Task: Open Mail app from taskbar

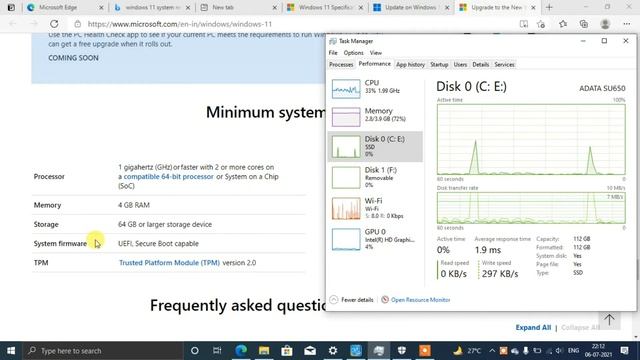Action: tap(310, 351)
